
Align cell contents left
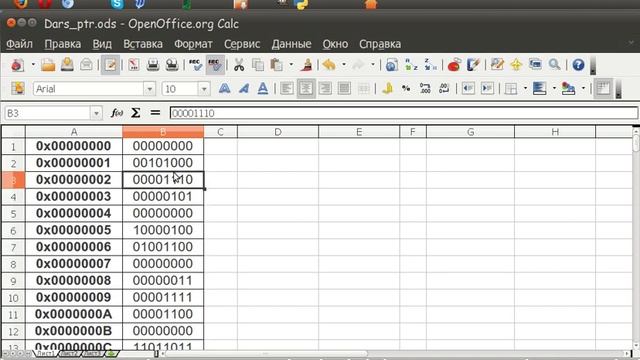(x=287, y=89)
